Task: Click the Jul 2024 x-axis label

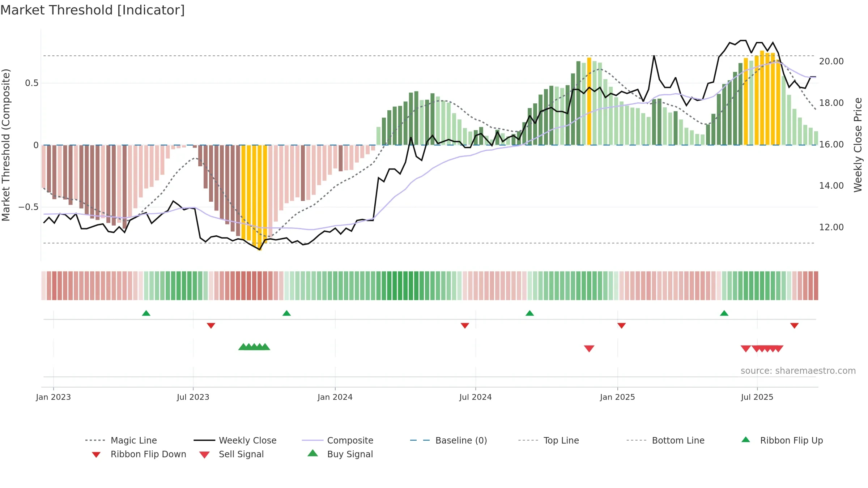Action: tap(476, 397)
